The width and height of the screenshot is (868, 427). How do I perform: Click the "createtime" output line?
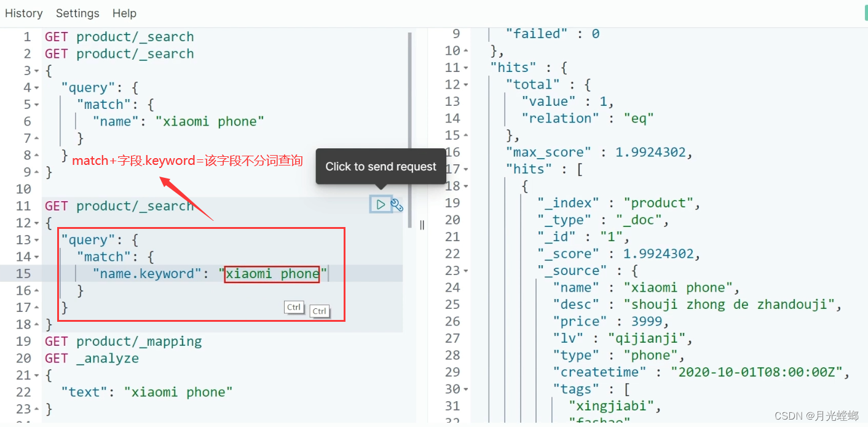tap(701, 372)
